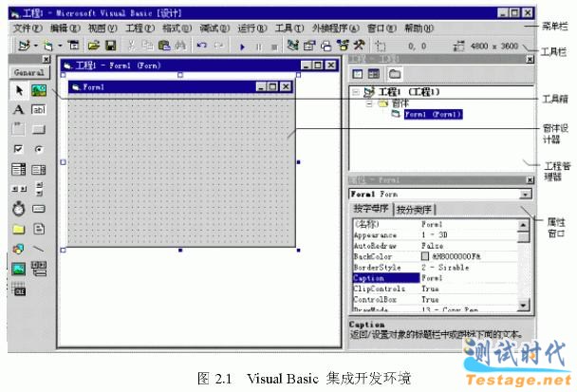The height and width of the screenshot is (392, 577).
Task: Select the Pointer tool in toolbox
Action: pyautogui.click(x=19, y=90)
